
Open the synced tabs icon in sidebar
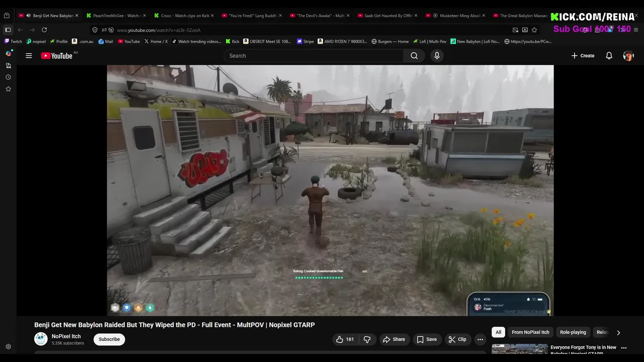tap(8, 65)
